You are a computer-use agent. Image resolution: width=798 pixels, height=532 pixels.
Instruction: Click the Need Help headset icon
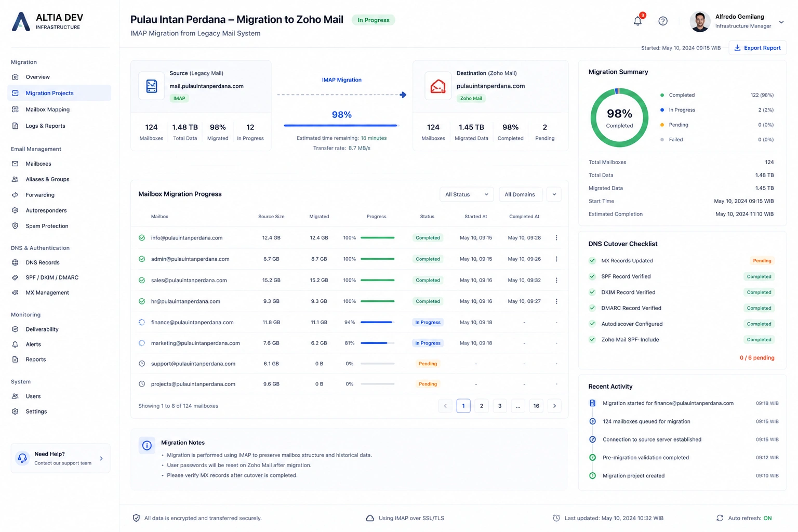[22, 458]
